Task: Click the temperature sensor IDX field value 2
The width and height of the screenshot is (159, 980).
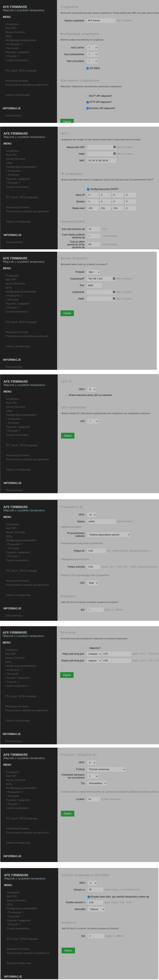Action: point(96,936)
